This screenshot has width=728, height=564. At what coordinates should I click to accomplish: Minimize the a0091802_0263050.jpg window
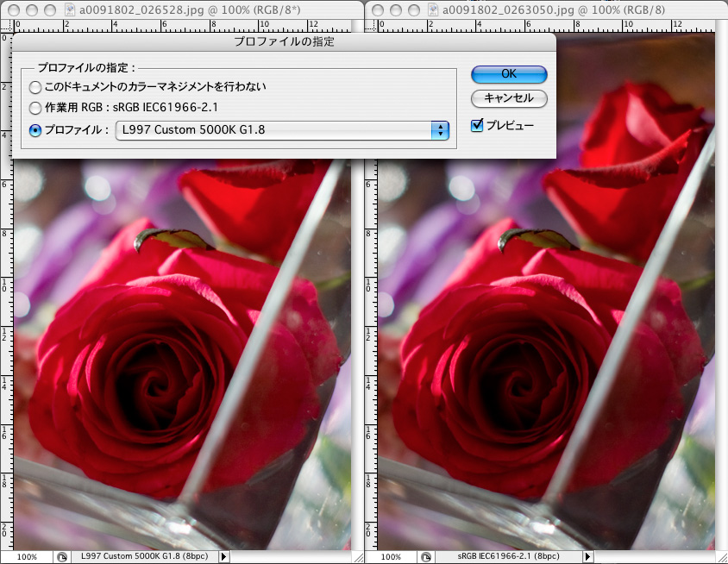pos(396,9)
